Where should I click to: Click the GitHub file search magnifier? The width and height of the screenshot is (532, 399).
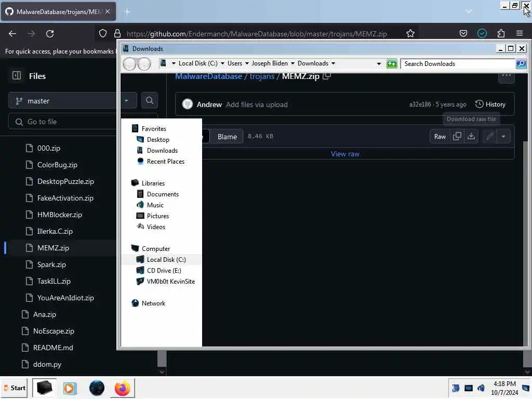coord(149,100)
